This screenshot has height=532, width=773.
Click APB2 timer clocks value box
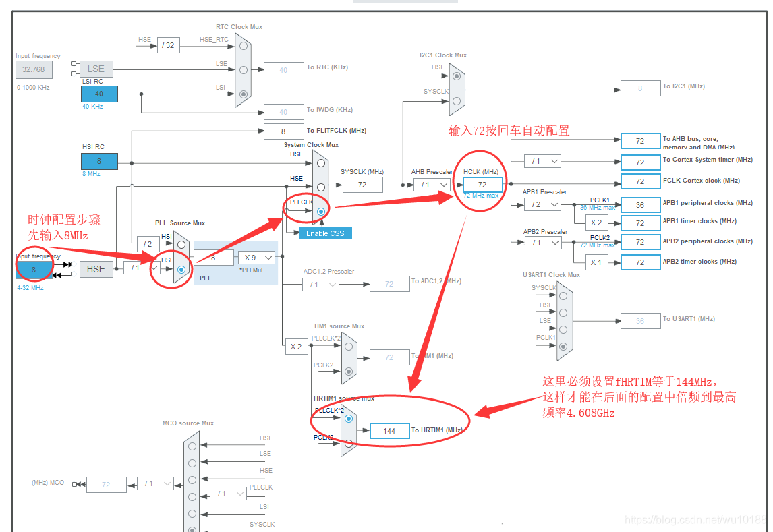point(640,262)
